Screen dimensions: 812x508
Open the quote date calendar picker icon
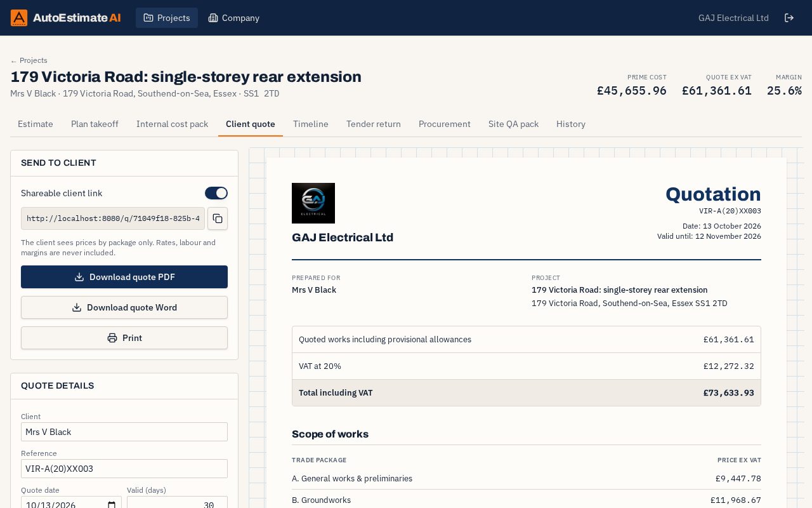coord(112,505)
